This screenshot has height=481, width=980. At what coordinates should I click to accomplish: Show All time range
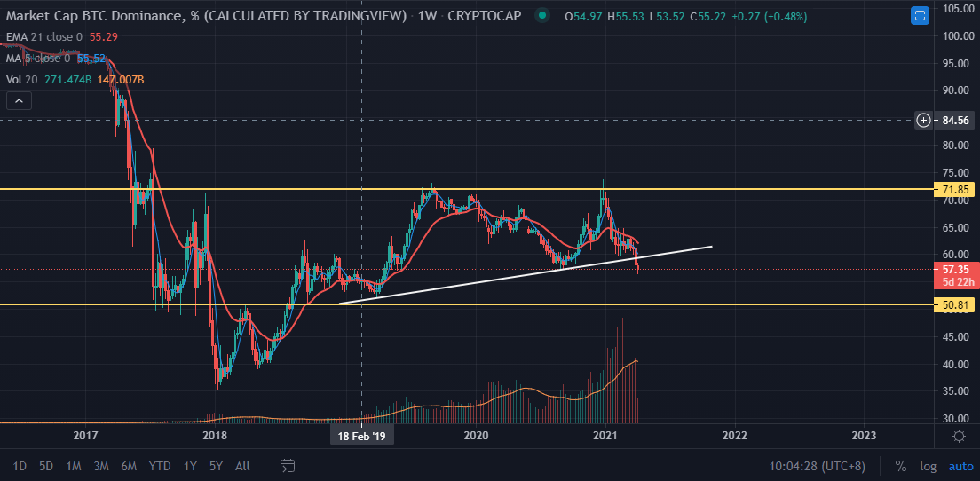point(242,466)
